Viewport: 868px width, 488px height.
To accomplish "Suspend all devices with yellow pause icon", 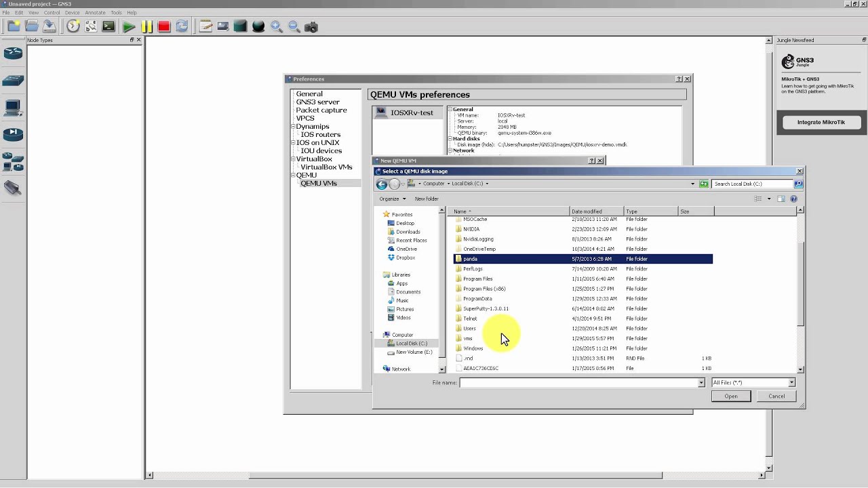I will [x=146, y=26].
